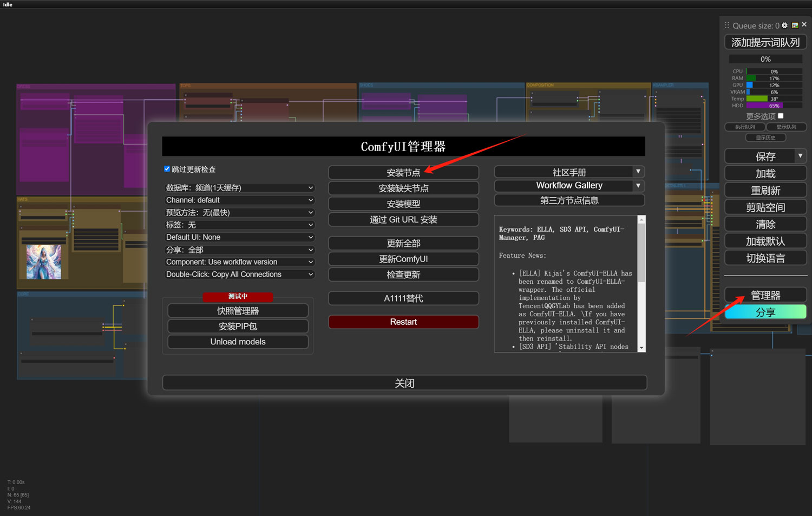
Task: Open settings via the gear icon
Action: [x=784, y=25]
